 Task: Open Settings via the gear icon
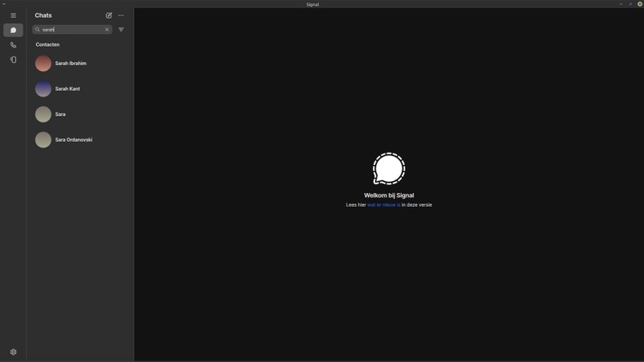[13, 352]
